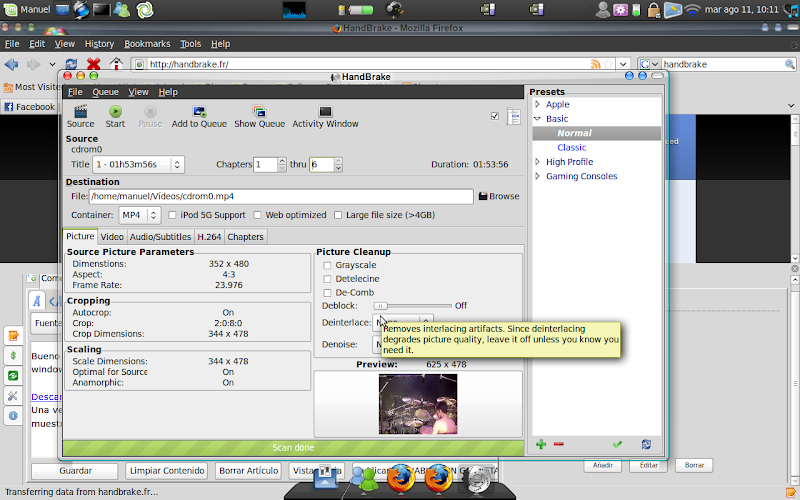Toggle Grayscale checkbox

coord(328,265)
